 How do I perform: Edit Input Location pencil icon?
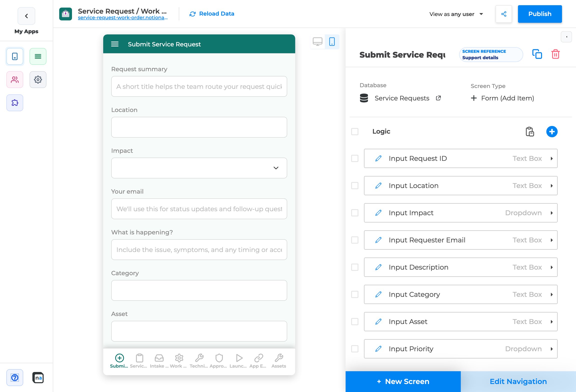[378, 186]
